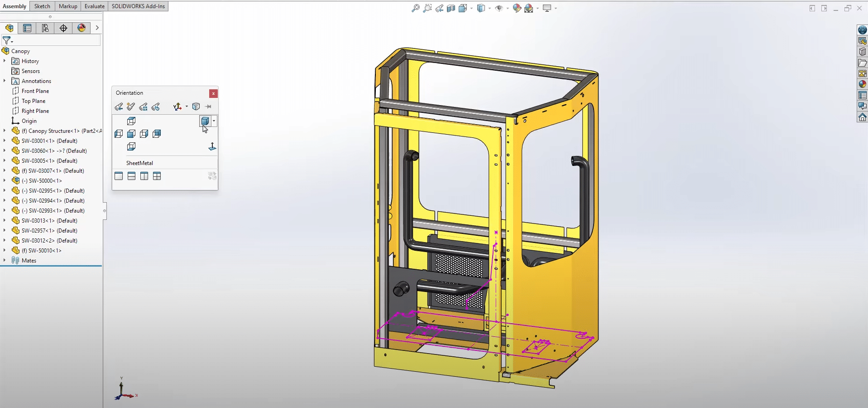The width and height of the screenshot is (868, 408).
Task: Open the DimXpertManager crosshair tab
Action: pos(63,28)
